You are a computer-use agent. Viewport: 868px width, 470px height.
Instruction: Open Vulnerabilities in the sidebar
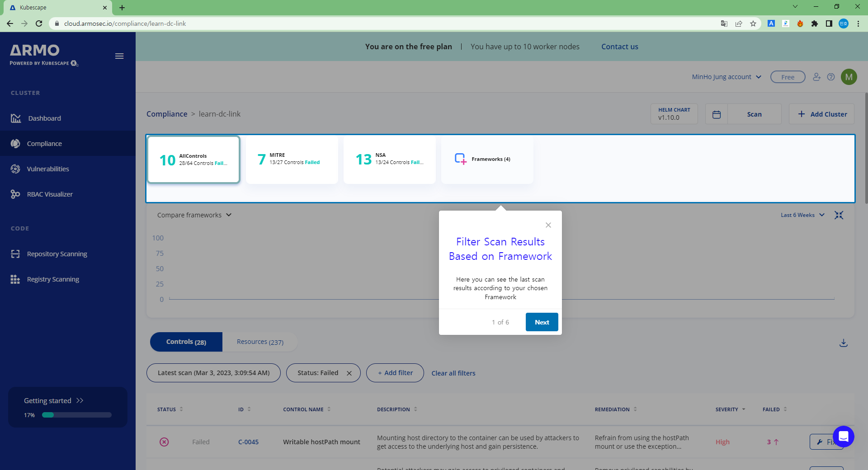coord(48,169)
